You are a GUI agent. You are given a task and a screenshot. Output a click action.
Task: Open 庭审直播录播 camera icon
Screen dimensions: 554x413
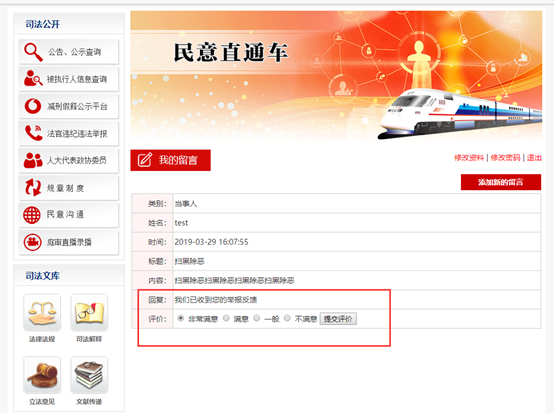[32, 242]
